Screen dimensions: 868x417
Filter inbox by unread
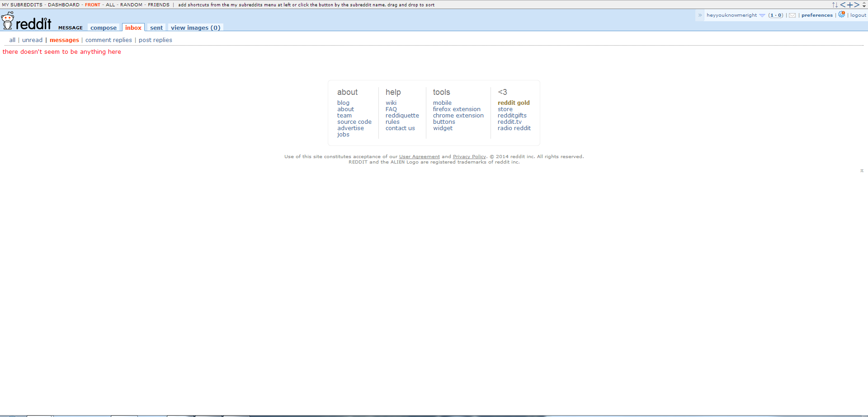tap(32, 40)
